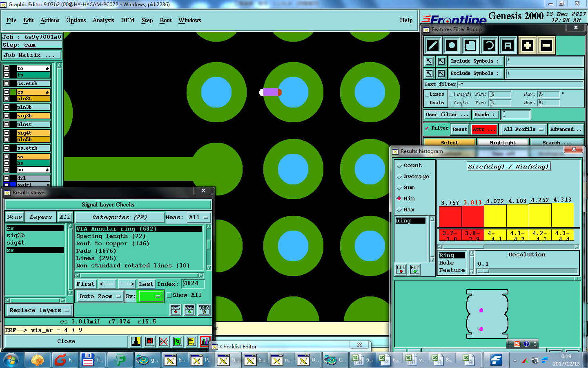
Task: Click the REF icon in Results viewer
Action: coord(189,310)
